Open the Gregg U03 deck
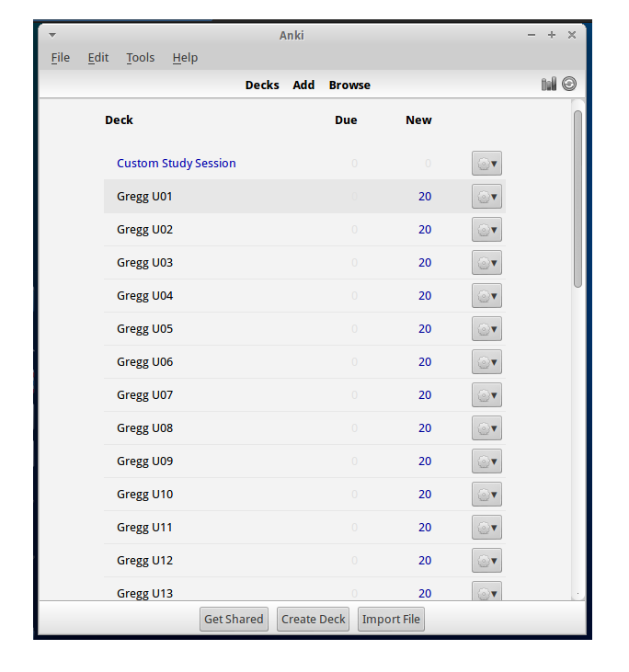629x672 pixels. 144,262
